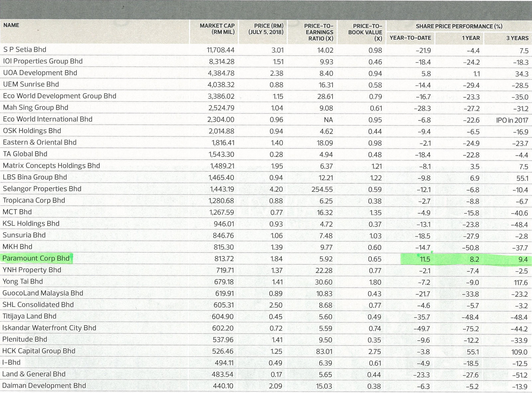Select Sunsuria Bhd name
This screenshot has height=393, width=532.
24,235
